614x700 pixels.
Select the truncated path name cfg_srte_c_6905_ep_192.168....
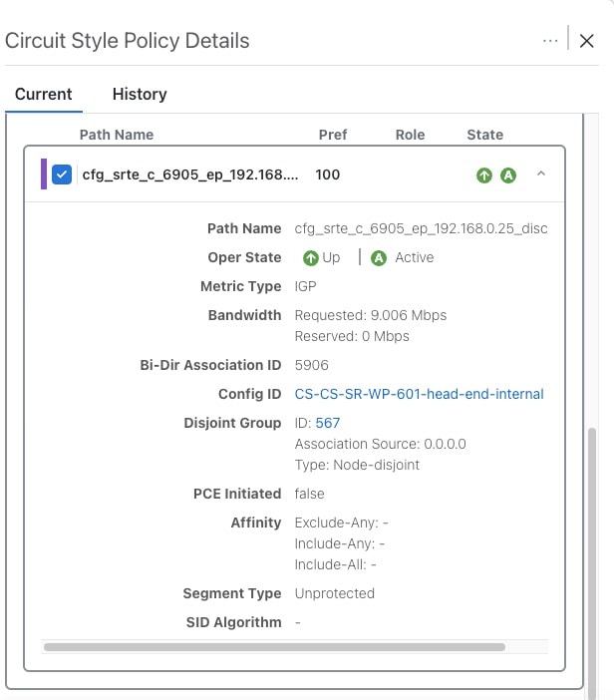point(190,175)
